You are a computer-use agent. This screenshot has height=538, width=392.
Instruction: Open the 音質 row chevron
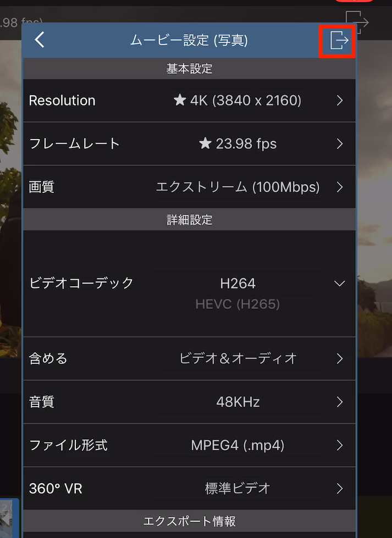340,402
